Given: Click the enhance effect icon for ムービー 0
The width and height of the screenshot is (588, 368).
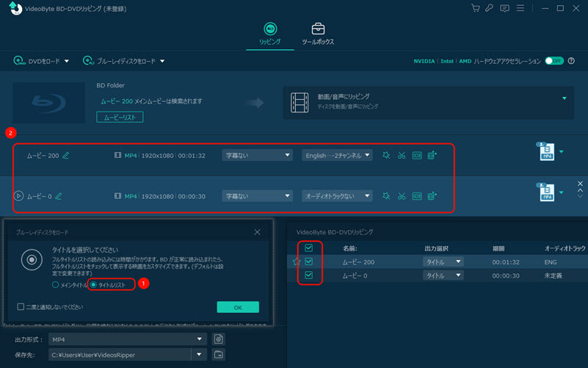Looking at the screenshot, I should (386, 196).
